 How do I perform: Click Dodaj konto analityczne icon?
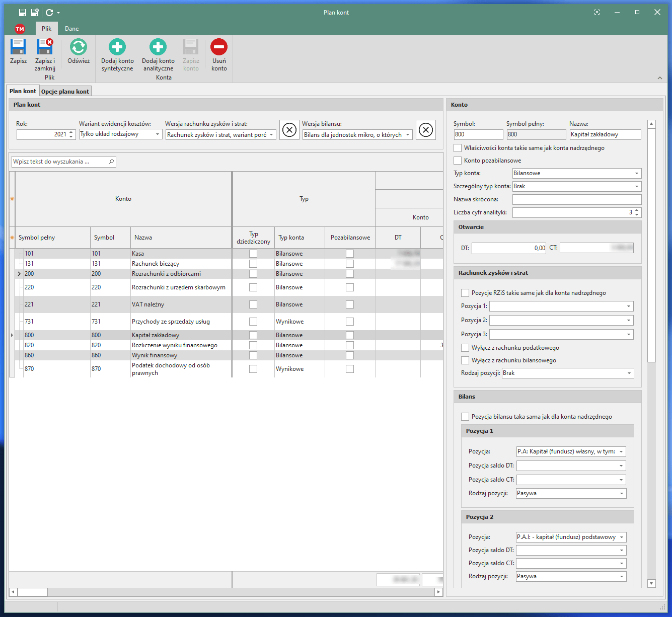(158, 47)
